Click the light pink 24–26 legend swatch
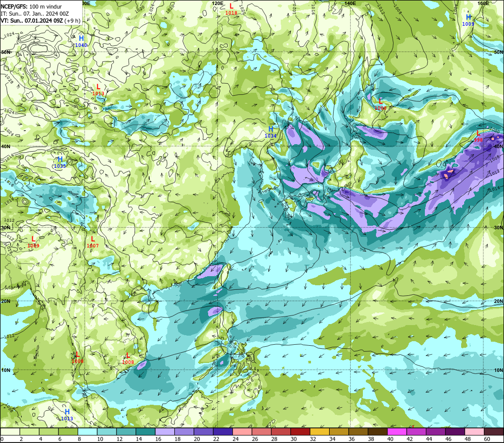 pos(242,431)
